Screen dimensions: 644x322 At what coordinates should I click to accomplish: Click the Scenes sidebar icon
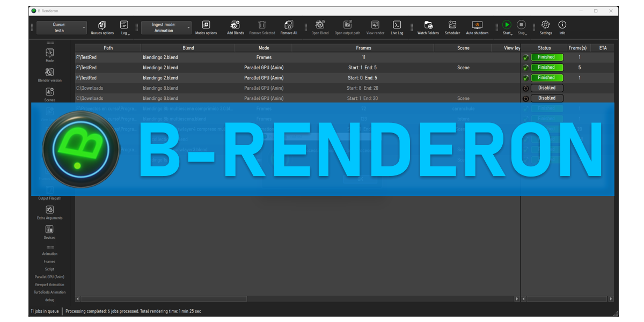click(49, 92)
